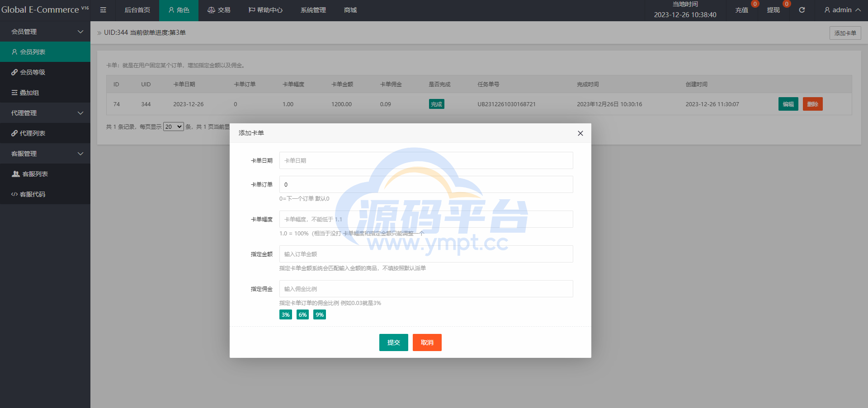The image size is (868, 408).
Task: Click the 创建时间 column header
Action: [x=696, y=84]
